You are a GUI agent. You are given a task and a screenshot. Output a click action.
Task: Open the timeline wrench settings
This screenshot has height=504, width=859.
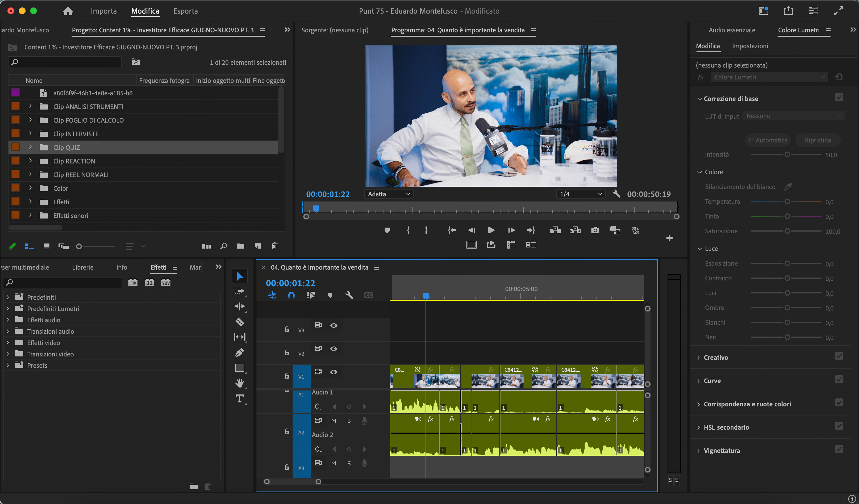pyautogui.click(x=349, y=295)
